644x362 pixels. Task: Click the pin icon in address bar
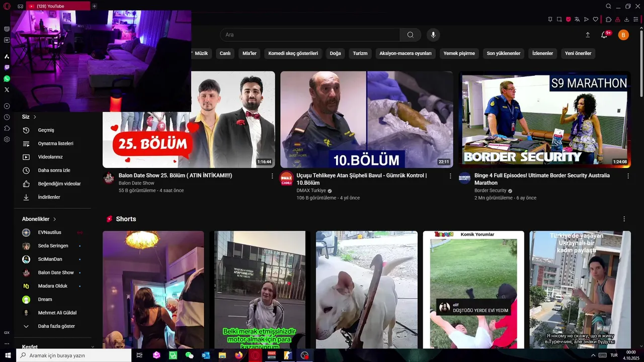pyautogui.click(x=550, y=20)
